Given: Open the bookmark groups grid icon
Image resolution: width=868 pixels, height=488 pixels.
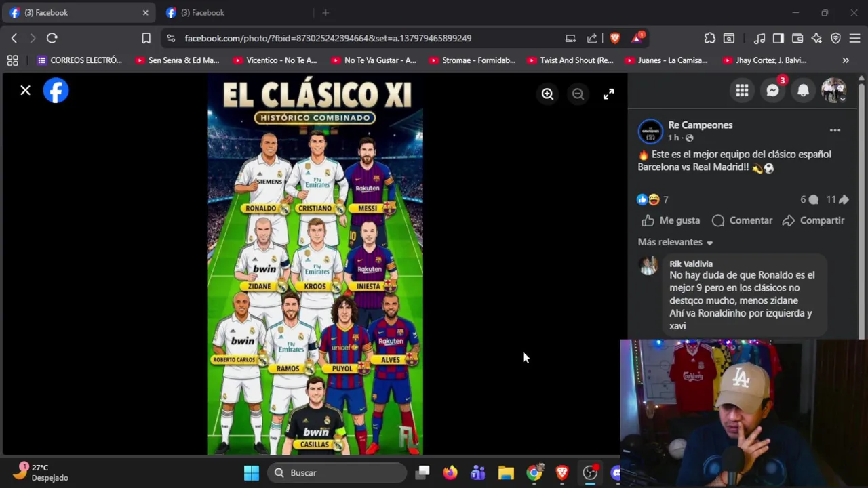Looking at the screenshot, I should pyautogui.click(x=12, y=60).
